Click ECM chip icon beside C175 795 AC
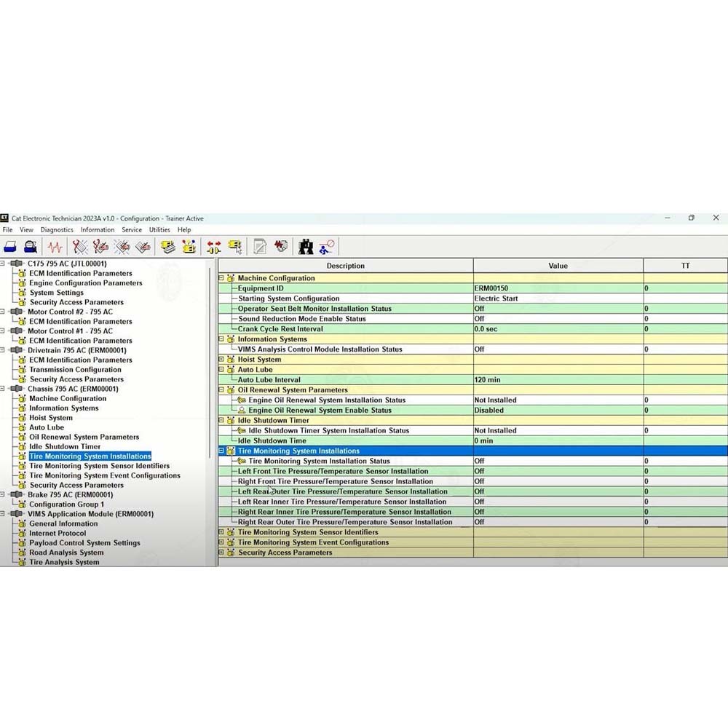 click(x=16, y=264)
